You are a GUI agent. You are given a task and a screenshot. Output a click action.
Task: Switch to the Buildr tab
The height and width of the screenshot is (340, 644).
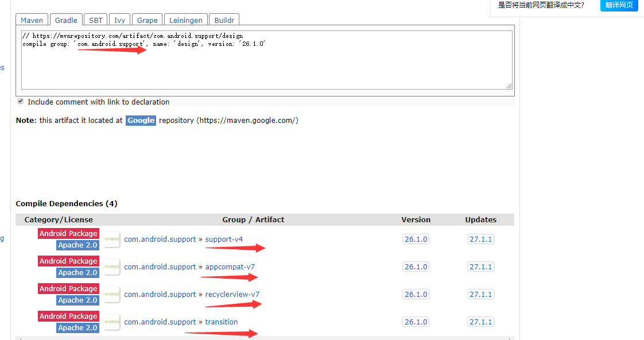(x=224, y=20)
